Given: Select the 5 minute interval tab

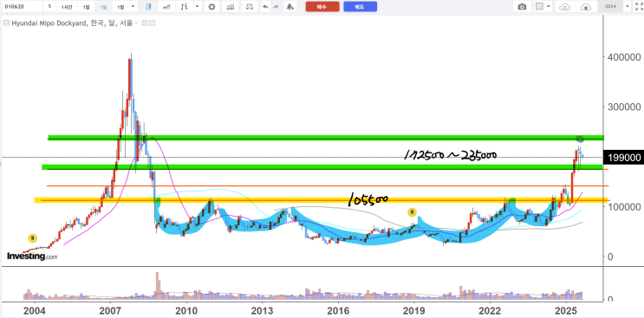Looking at the screenshot, I should tap(49, 7).
